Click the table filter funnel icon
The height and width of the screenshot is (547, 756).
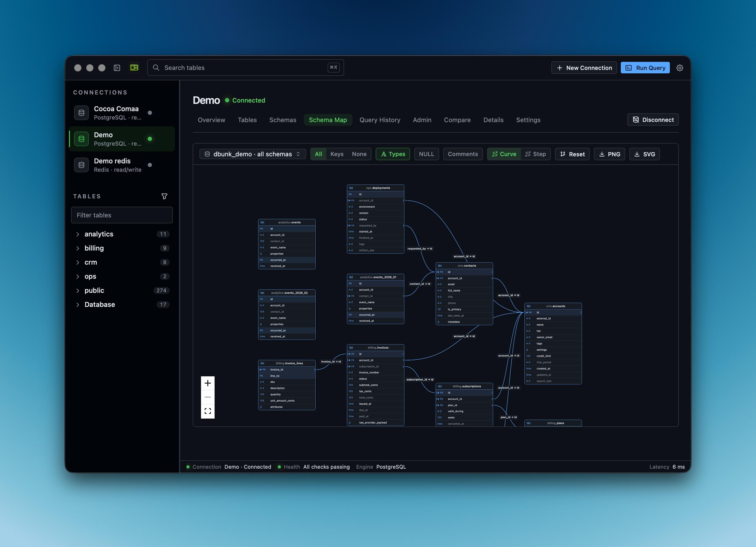[164, 196]
